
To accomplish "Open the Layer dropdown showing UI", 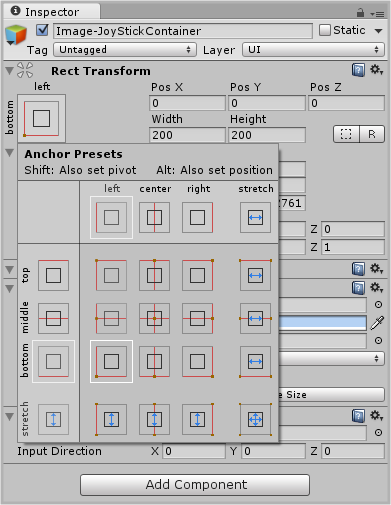I will pos(313,50).
